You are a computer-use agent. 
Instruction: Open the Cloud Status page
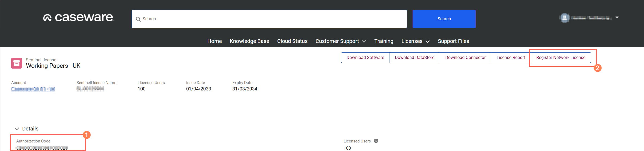292,41
